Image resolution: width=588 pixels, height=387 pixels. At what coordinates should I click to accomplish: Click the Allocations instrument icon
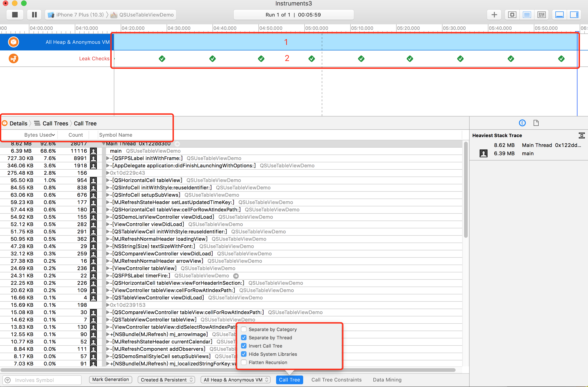click(x=14, y=42)
